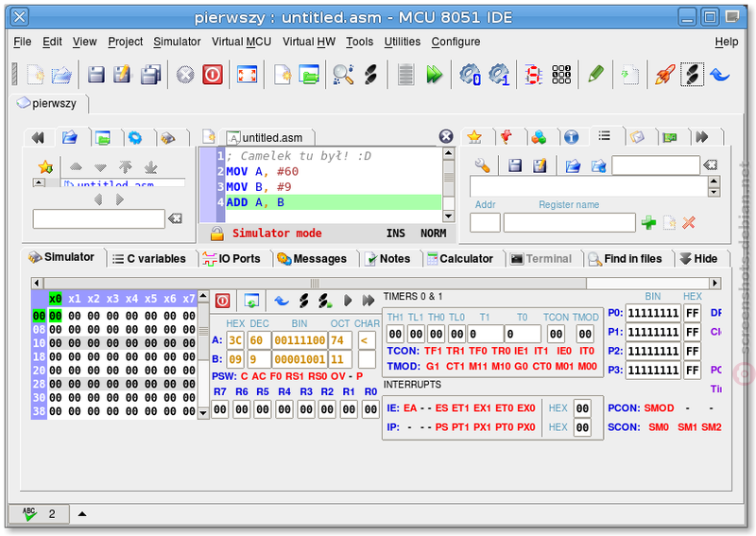Open the Find in files tab
756x536 pixels.
626,259
